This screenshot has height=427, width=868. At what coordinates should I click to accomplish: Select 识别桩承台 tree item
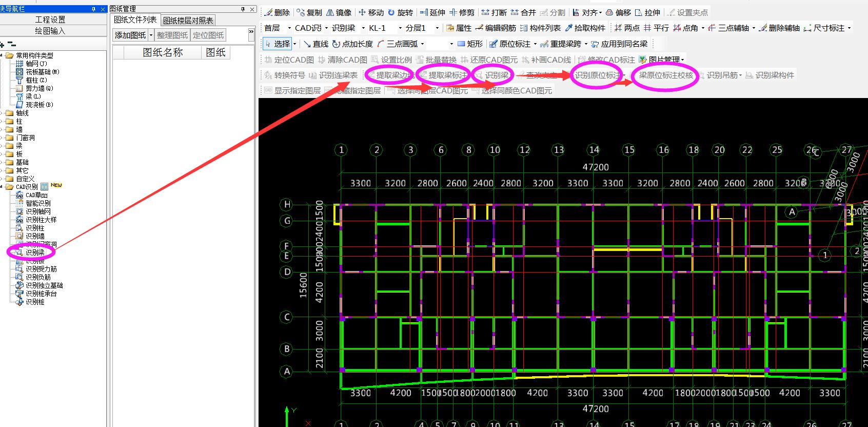pos(41,294)
